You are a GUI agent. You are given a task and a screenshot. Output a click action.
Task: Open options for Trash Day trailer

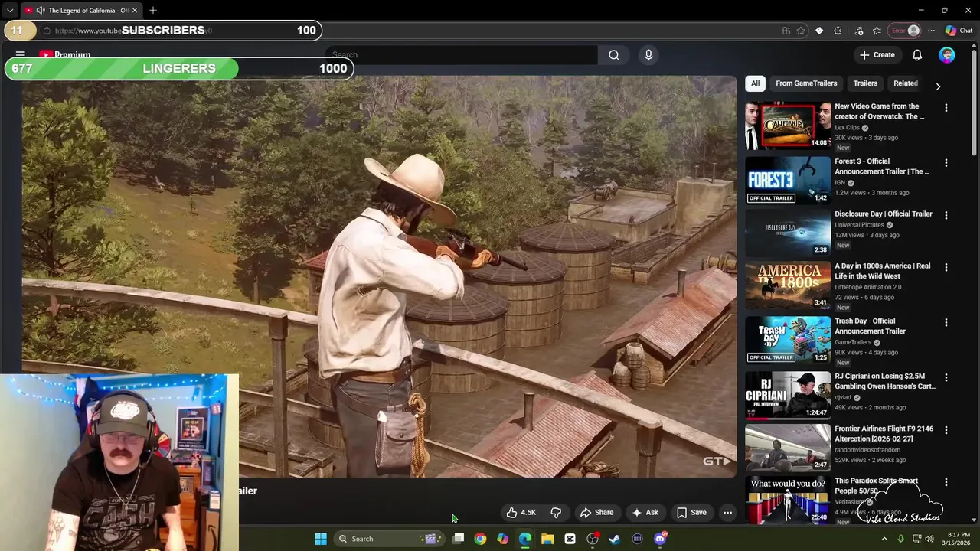[946, 322]
